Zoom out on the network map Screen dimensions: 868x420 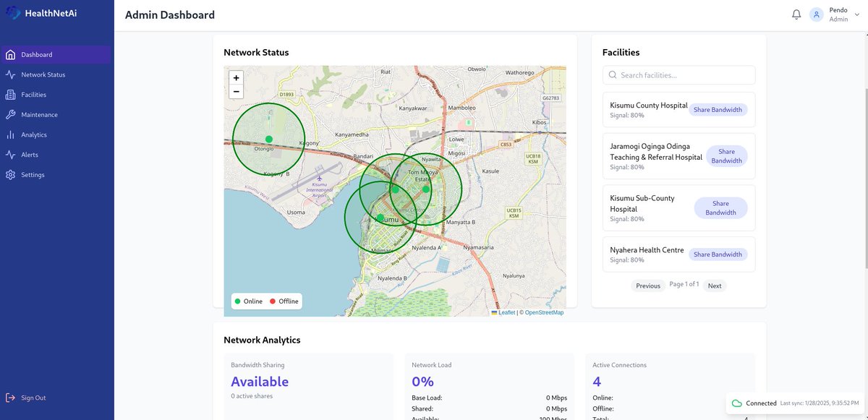[x=236, y=92]
